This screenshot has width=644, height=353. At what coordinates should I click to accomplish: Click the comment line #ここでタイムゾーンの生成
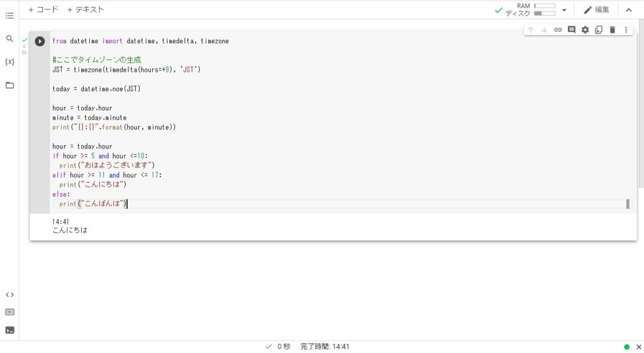[x=96, y=60]
